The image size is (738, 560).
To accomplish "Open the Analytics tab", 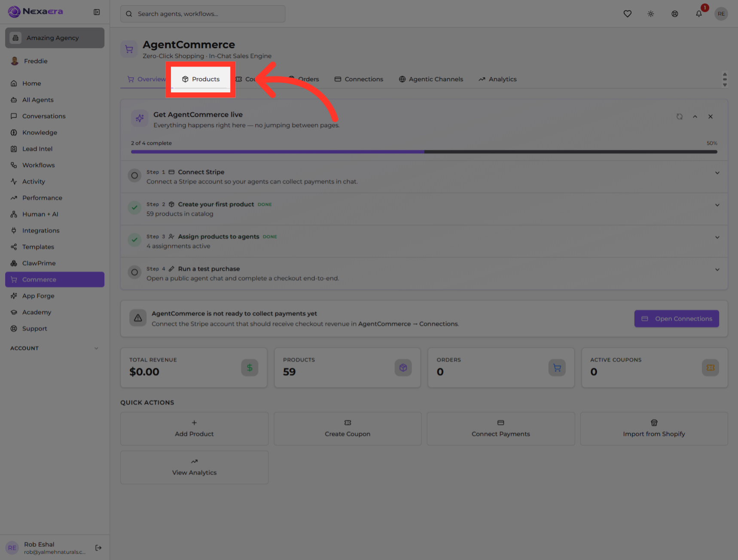I will (x=497, y=79).
